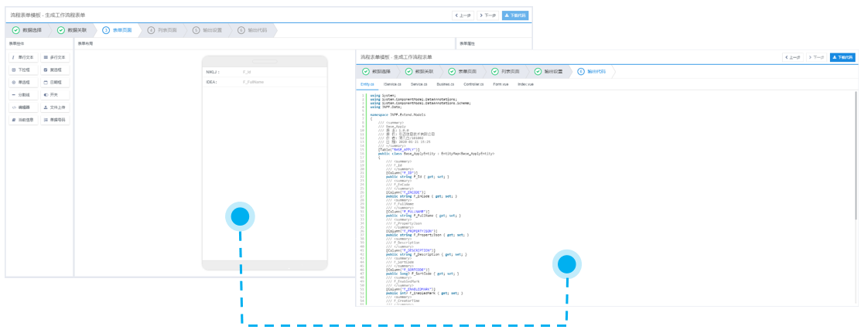Add the 分割线 divider control
The image size is (868, 333).
pos(22,94)
